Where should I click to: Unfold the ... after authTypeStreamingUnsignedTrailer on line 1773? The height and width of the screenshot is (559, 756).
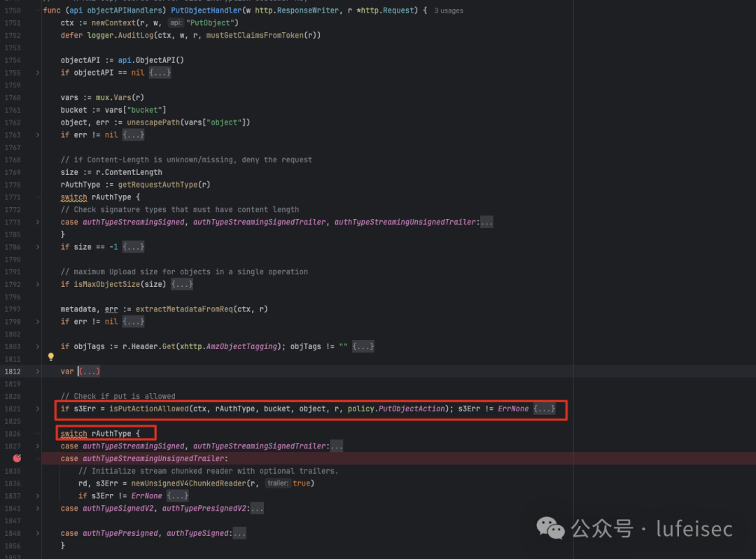[486, 222]
